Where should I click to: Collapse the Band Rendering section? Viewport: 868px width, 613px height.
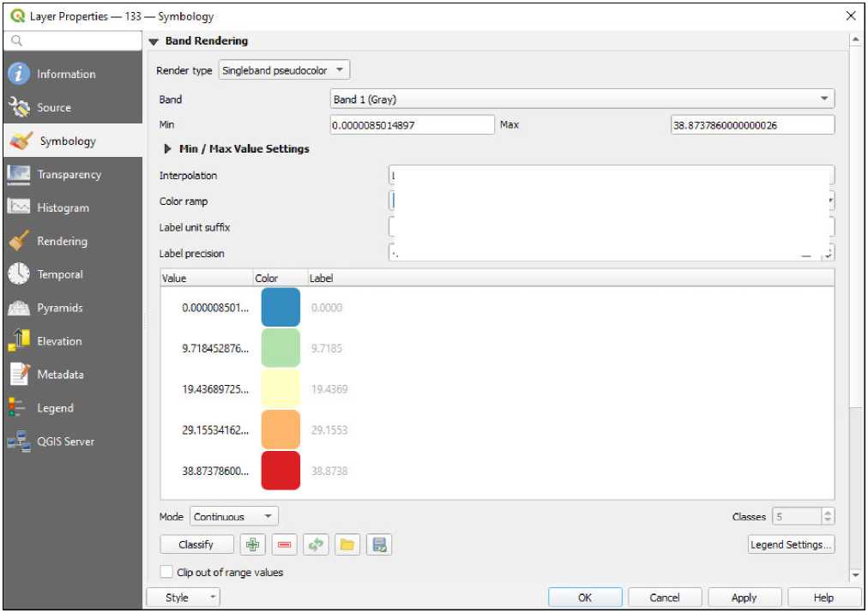[154, 41]
